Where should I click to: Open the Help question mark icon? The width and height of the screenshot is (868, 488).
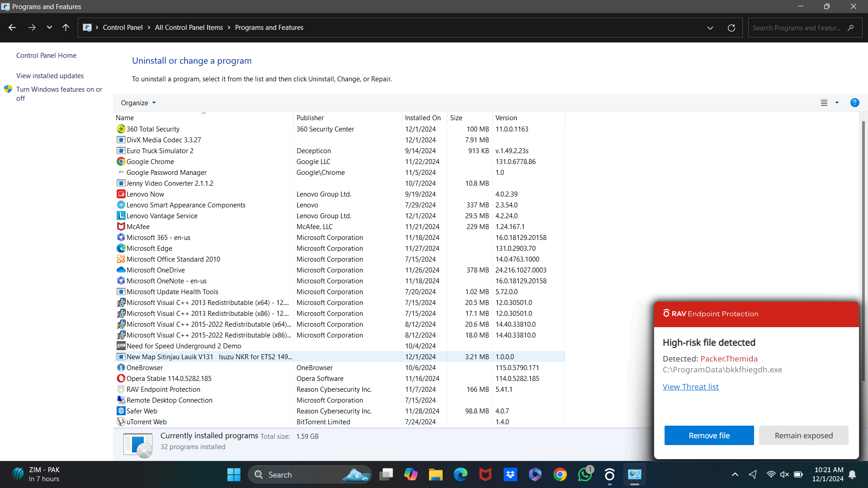(854, 103)
